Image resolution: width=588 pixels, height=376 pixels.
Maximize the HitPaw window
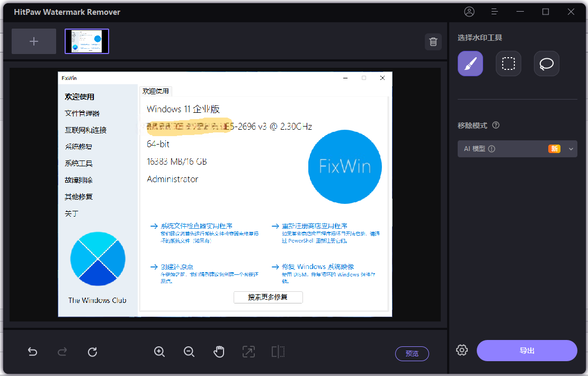[x=546, y=12]
